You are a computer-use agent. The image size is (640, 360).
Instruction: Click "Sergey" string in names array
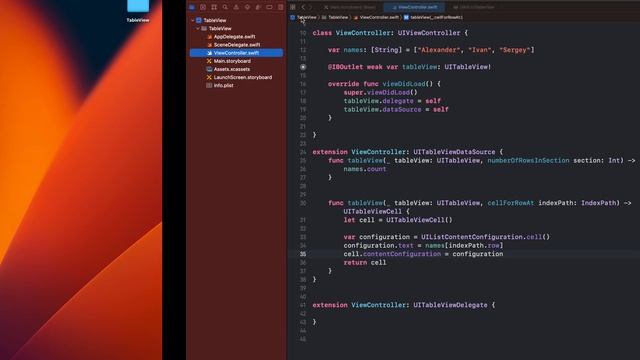[515, 50]
